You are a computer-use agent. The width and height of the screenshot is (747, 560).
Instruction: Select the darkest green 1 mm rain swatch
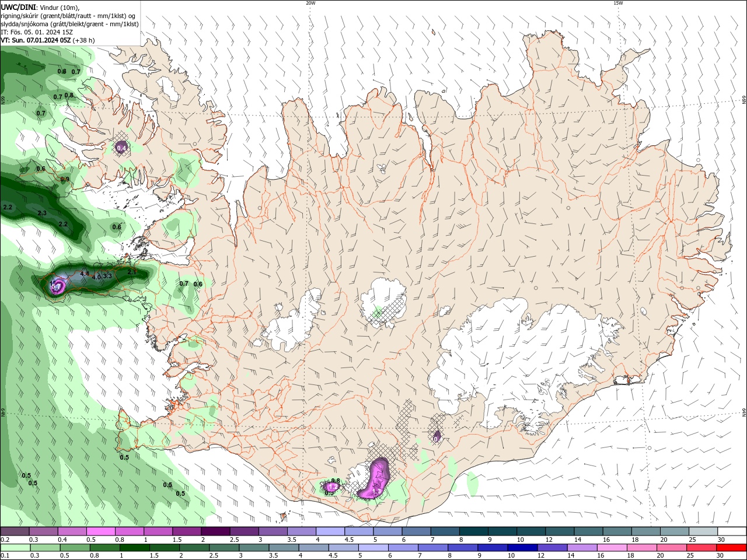[134, 548]
